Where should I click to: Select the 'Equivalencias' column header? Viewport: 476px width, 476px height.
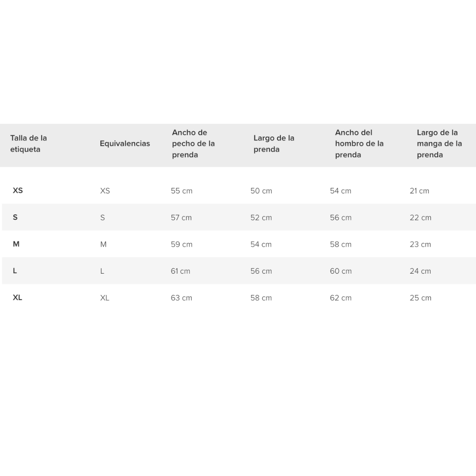pyautogui.click(x=125, y=144)
